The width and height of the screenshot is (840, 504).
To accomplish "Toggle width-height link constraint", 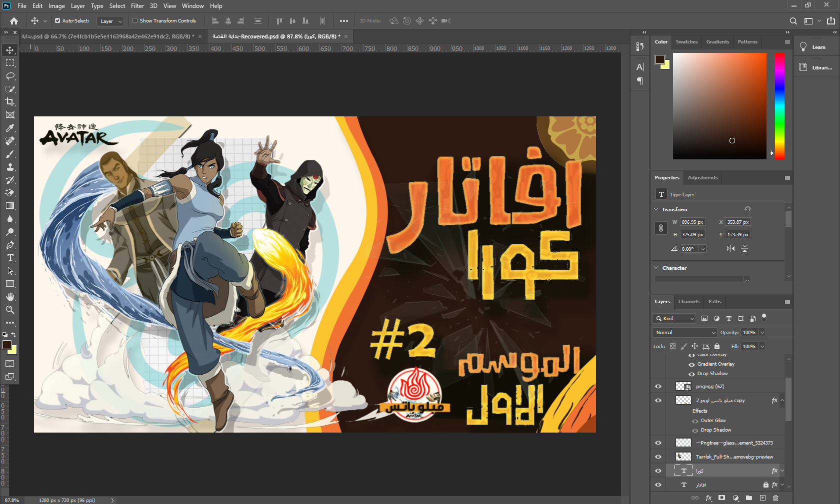I will (660, 228).
